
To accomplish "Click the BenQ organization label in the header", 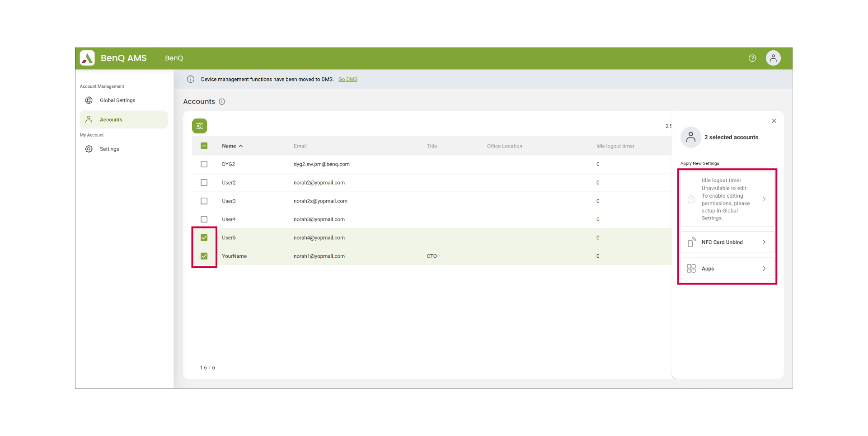I will tap(174, 58).
